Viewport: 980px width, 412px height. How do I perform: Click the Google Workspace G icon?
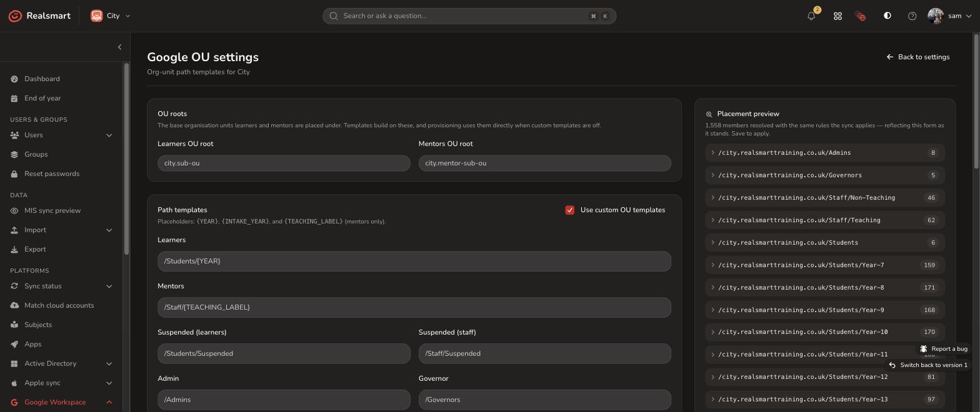[14, 402]
